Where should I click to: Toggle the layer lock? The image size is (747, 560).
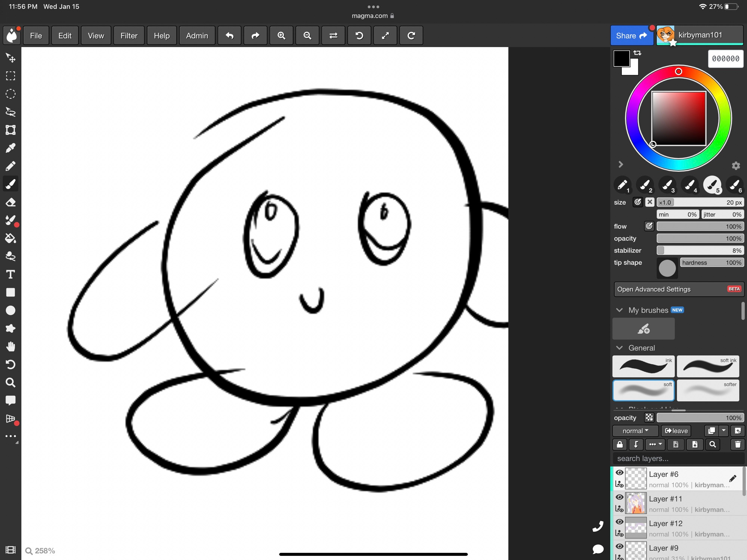point(620,444)
